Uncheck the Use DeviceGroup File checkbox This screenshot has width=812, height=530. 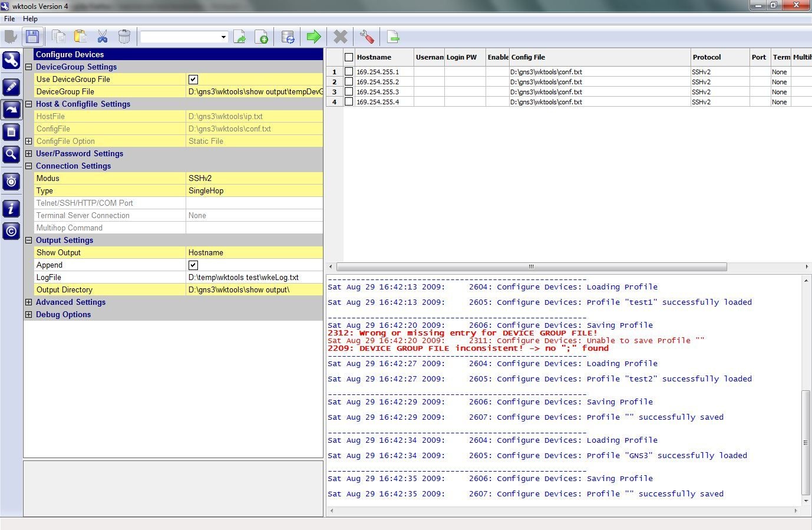tap(193, 80)
